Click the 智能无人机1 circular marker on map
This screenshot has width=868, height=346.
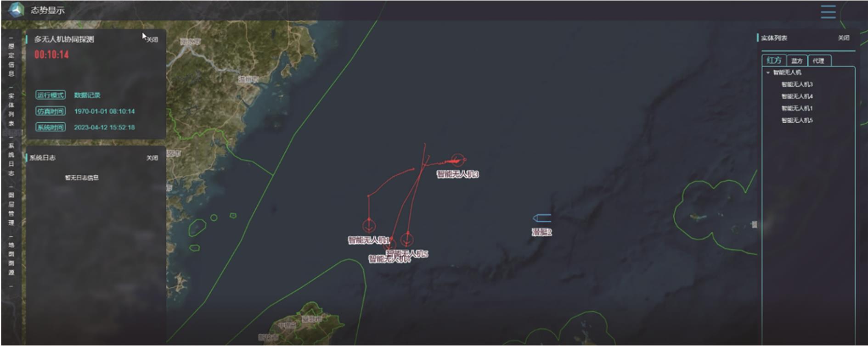point(369,225)
